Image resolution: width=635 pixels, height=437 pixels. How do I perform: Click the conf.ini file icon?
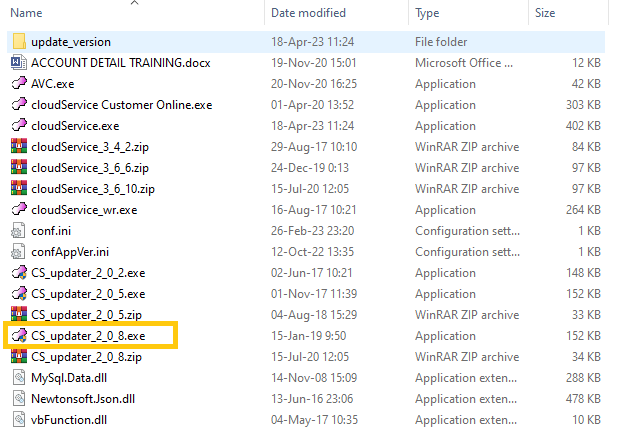pyautogui.click(x=18, y=231)
